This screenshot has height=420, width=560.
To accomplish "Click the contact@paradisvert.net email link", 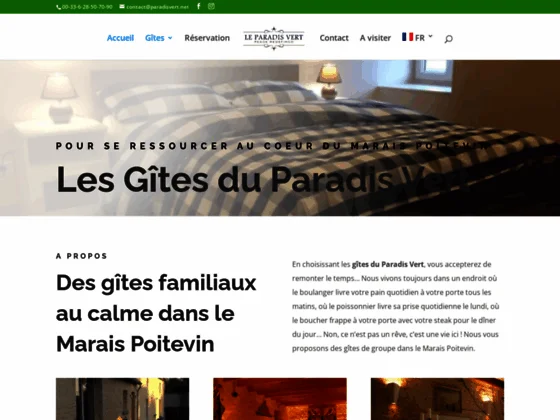I will coord(158,7).
